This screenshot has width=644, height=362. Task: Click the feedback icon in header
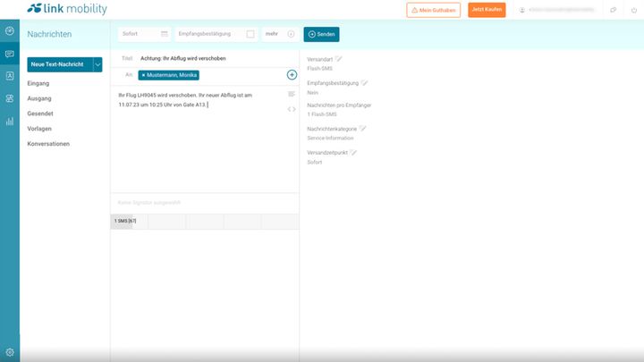click(x=614, y=10)
